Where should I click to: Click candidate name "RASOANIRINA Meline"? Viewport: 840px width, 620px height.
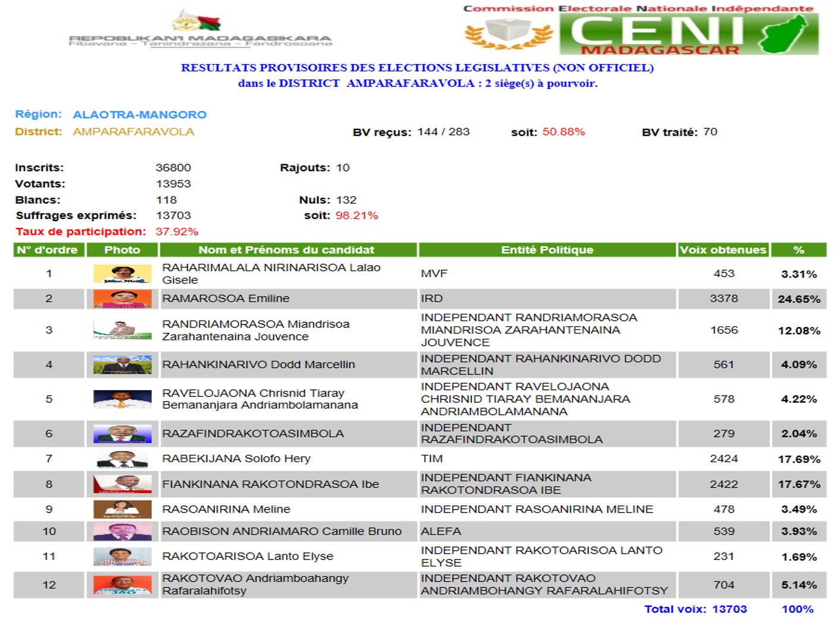click(x=226, y=509)
